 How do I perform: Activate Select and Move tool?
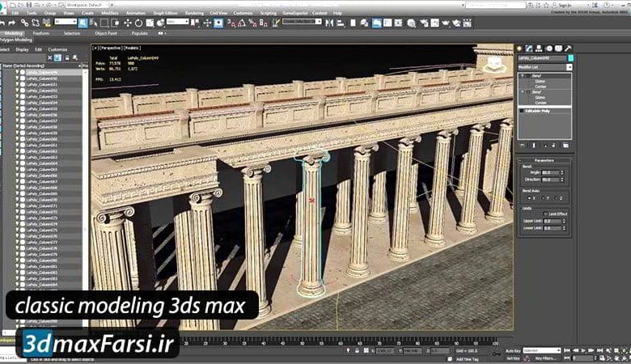coord(128,23)
